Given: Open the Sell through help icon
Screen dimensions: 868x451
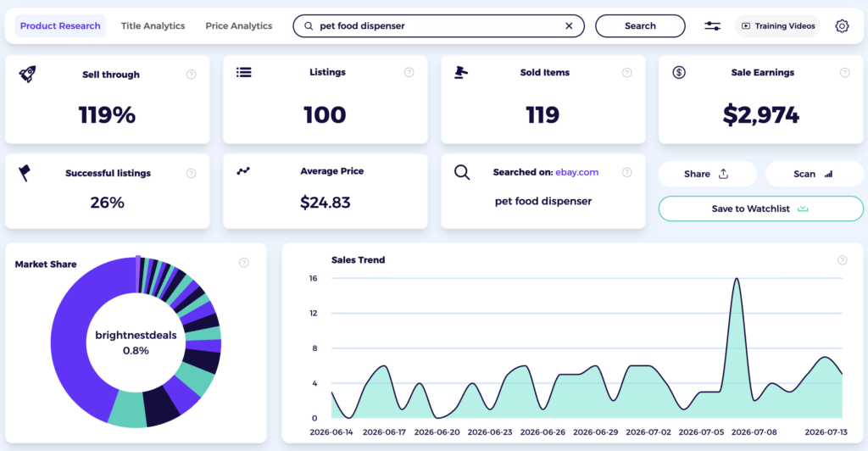Looking at the screenshot, I should tap(191, 74).
